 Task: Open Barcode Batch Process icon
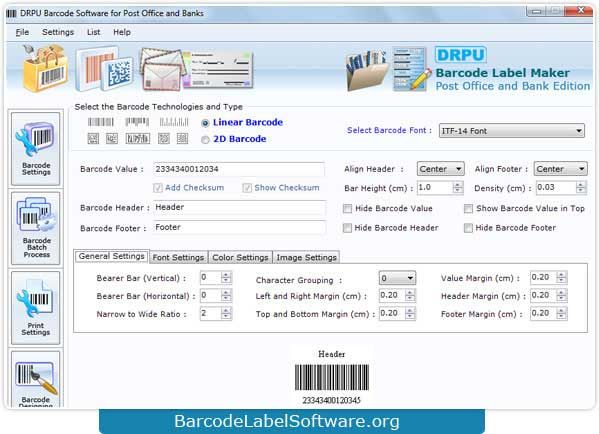[x=36, y=228]
